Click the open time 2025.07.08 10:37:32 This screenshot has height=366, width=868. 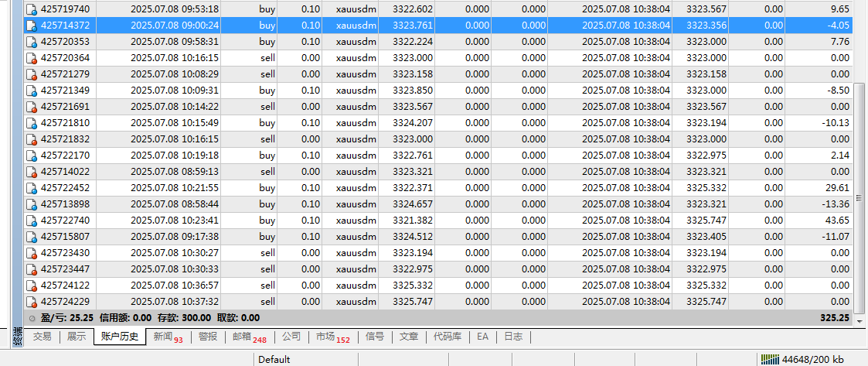point(175,302)
